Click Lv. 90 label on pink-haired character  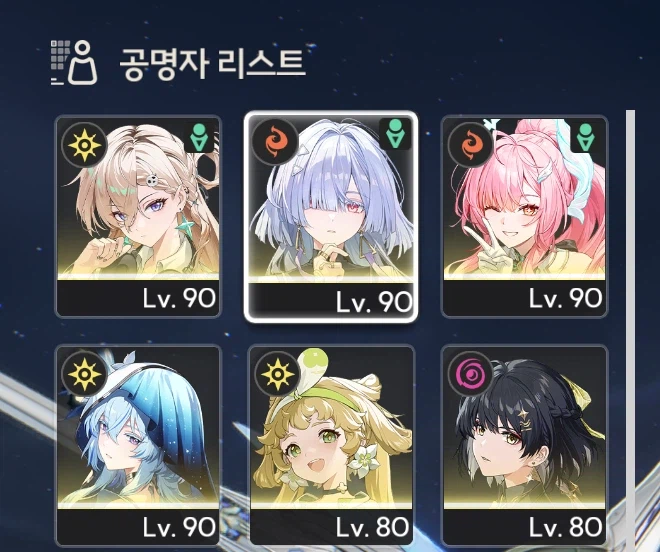tap(565, 298)
